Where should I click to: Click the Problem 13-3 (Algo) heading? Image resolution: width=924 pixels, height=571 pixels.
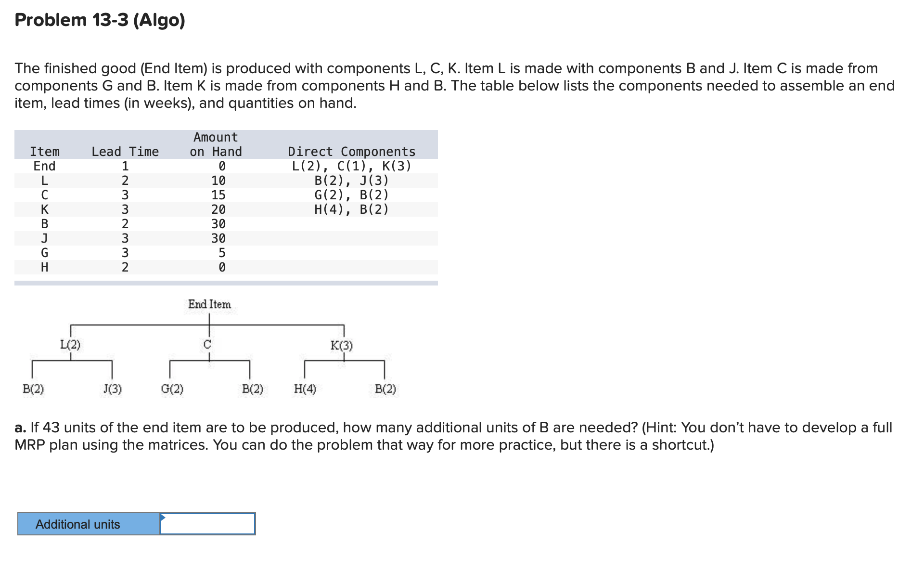point(99,20)
